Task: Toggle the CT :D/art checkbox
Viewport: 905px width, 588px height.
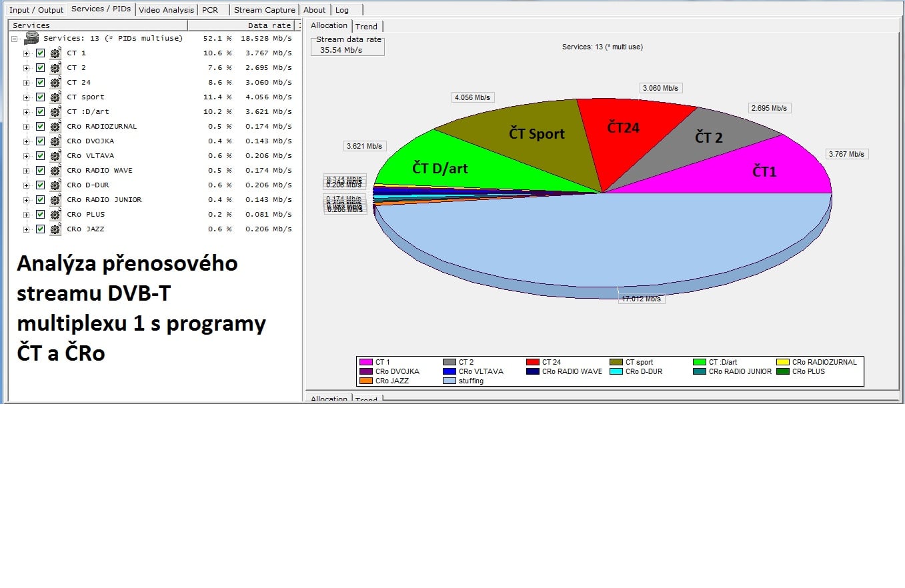Action: 40,112
